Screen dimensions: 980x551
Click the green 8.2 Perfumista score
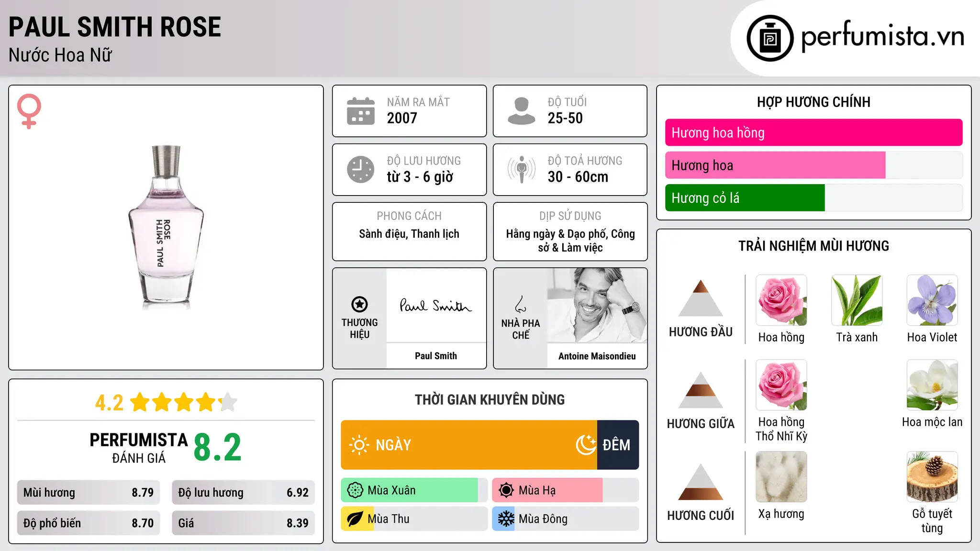(x=218, y=448)
